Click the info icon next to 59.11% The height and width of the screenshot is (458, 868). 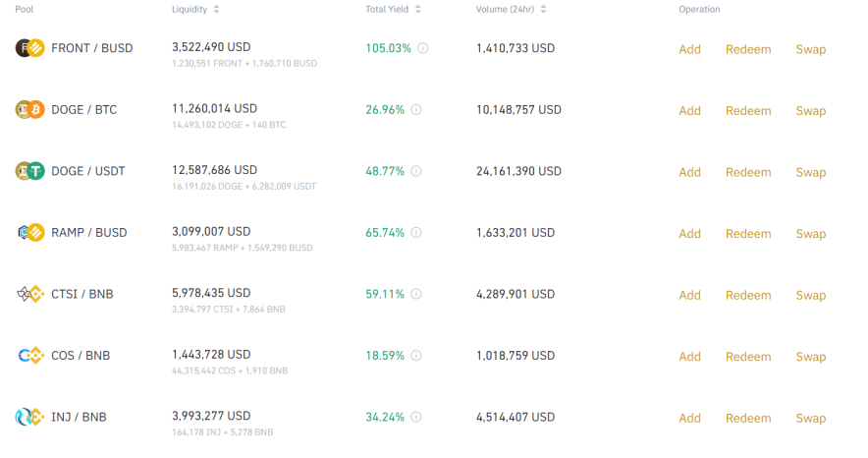[416, 294]
